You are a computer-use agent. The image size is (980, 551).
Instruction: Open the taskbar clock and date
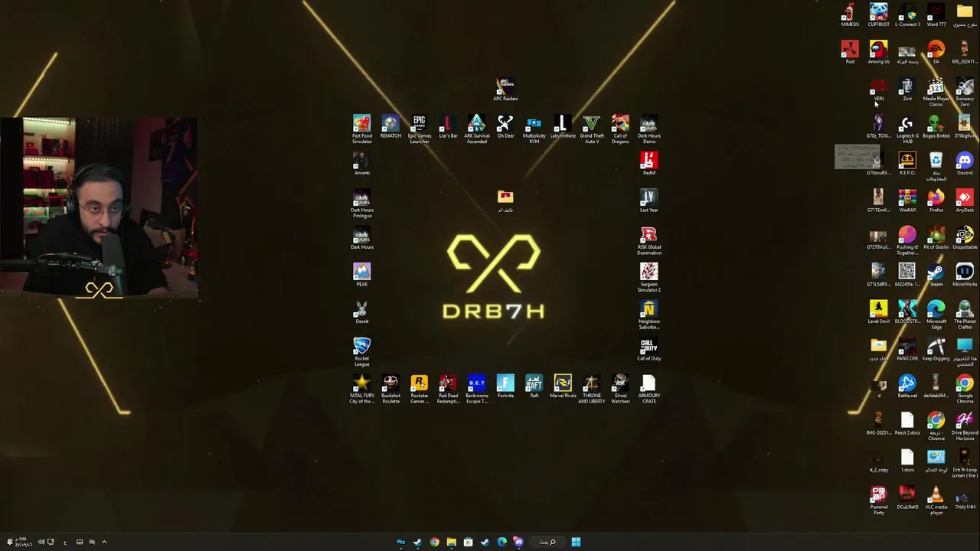coord(23,542)
